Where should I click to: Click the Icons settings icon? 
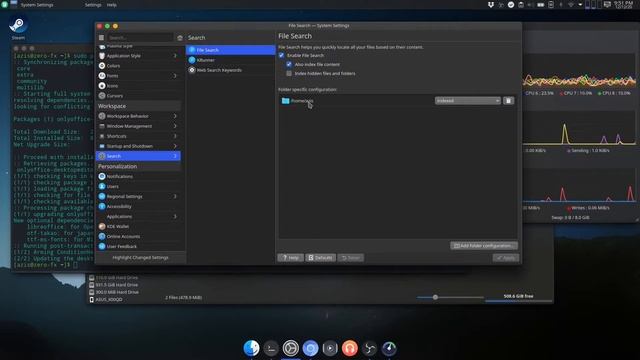tap(102, 86)
